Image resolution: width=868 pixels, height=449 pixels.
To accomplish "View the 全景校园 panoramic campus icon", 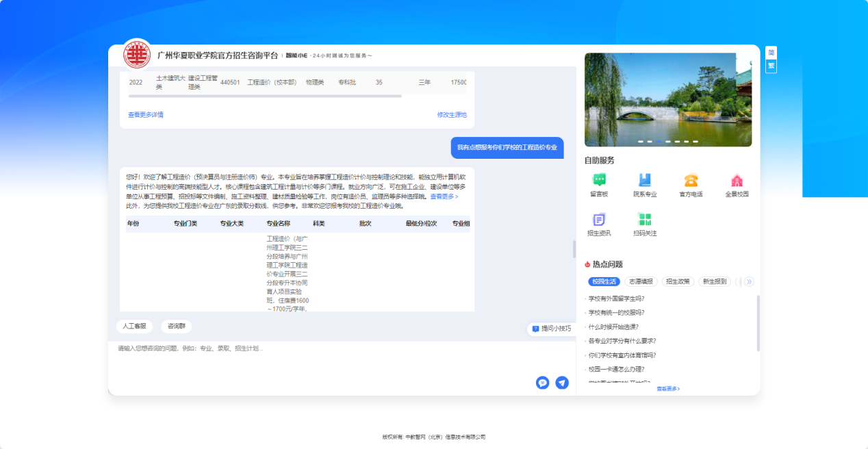I will 737,181.
